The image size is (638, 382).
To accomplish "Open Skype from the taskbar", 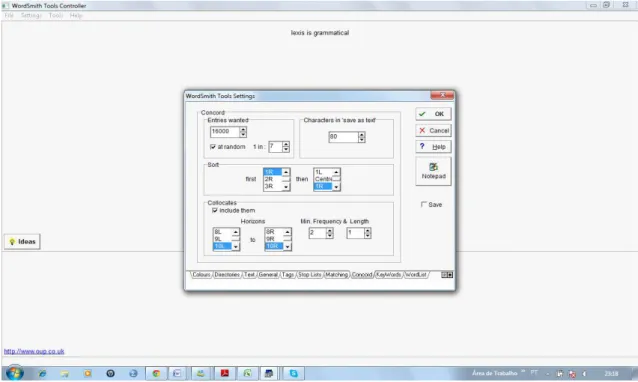I will [x=293, y=373].
